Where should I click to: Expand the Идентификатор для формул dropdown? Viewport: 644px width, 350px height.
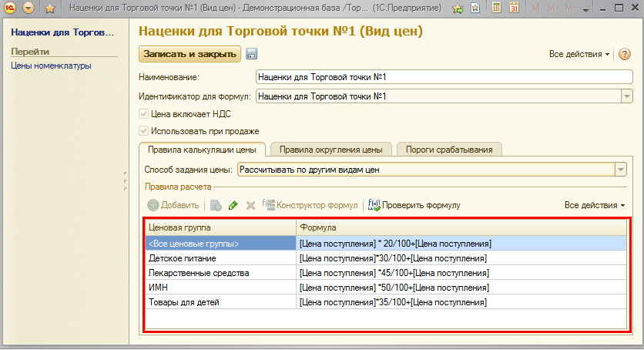[x=626, y=96]
